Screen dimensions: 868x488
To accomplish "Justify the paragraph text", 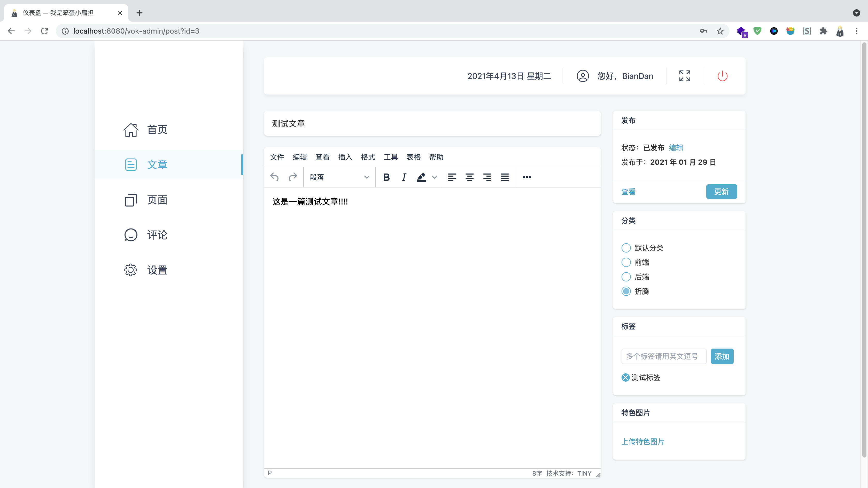I will click(x=505, y=177).
